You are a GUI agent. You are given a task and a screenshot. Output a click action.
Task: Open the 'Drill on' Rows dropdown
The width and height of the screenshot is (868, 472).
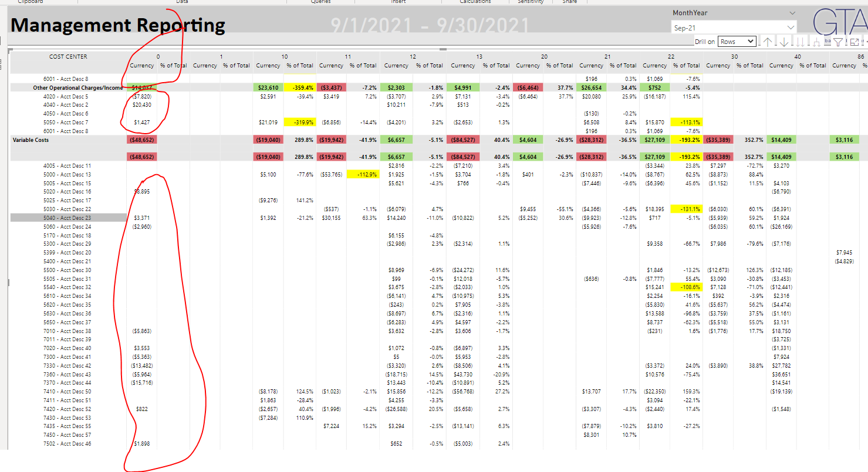point(737,42)
